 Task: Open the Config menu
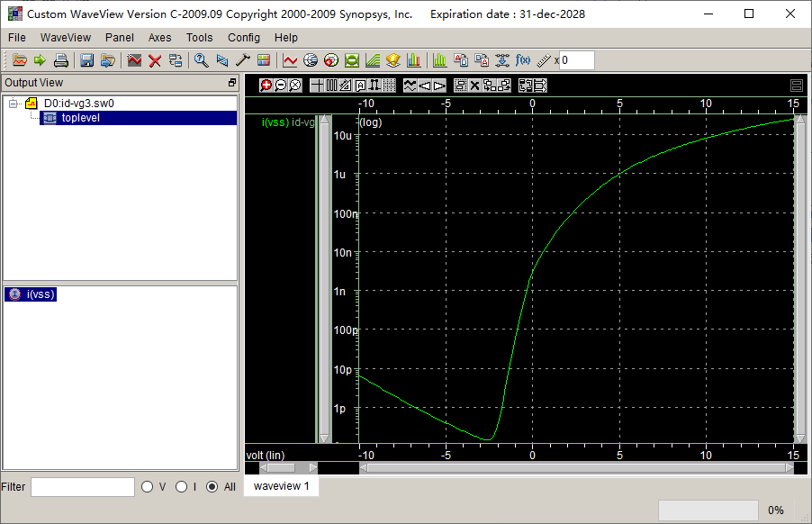pos(244,38)
